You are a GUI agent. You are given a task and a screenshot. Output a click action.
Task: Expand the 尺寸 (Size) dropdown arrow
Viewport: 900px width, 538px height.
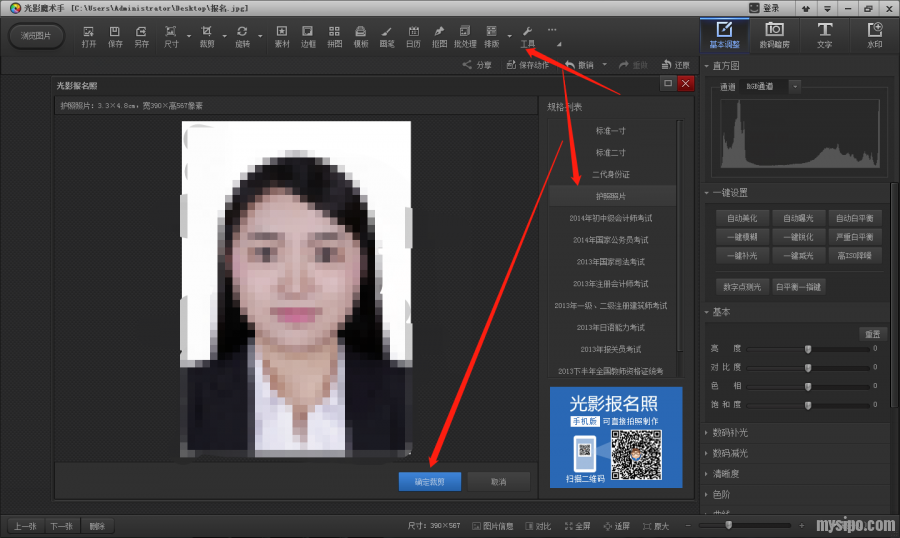point(189,37)
